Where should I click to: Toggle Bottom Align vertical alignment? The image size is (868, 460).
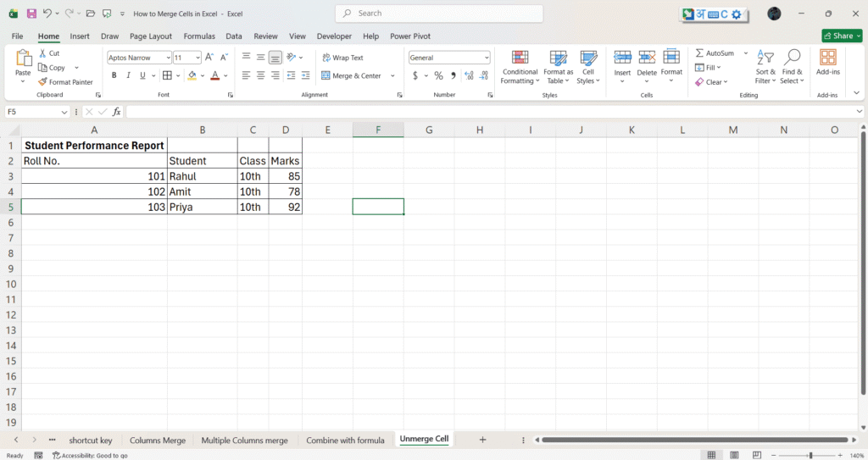point(275,57)
